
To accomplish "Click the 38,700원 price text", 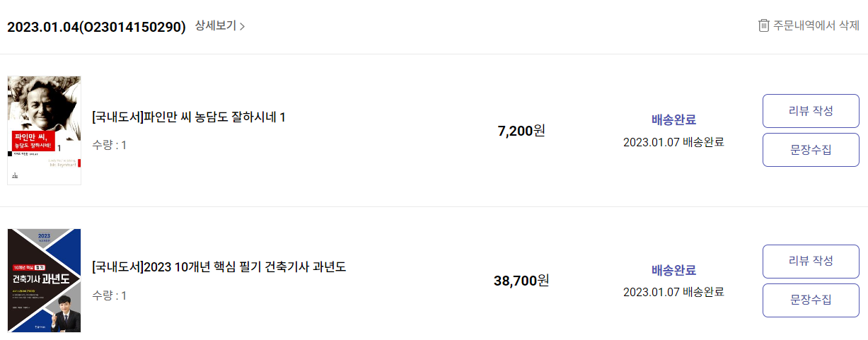I will [521, 281].
